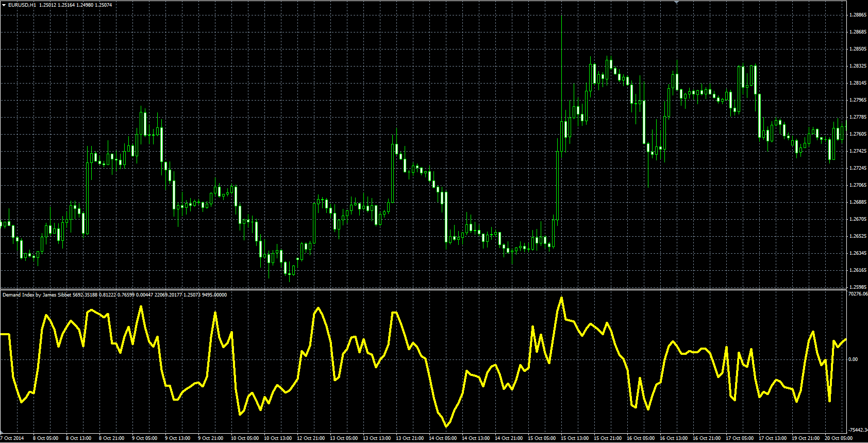Click the -75442.3 minimum on the indicator scale

point(858,430)
